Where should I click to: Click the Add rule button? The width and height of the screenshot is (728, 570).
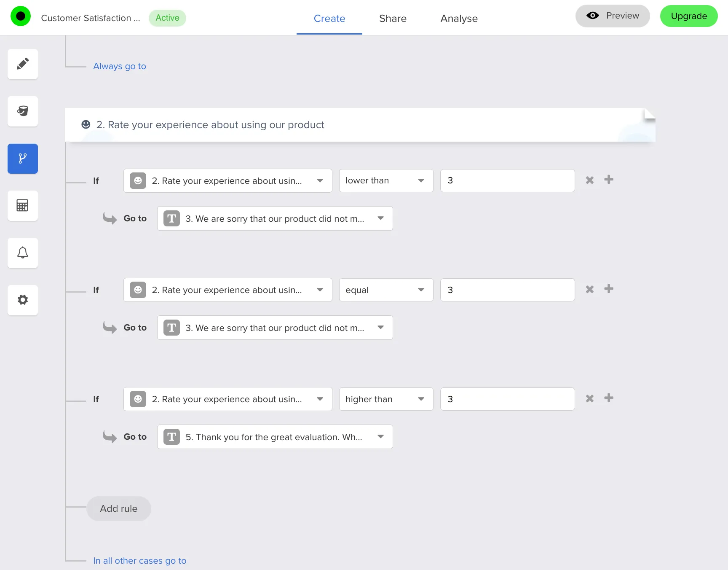click(119, 508)
